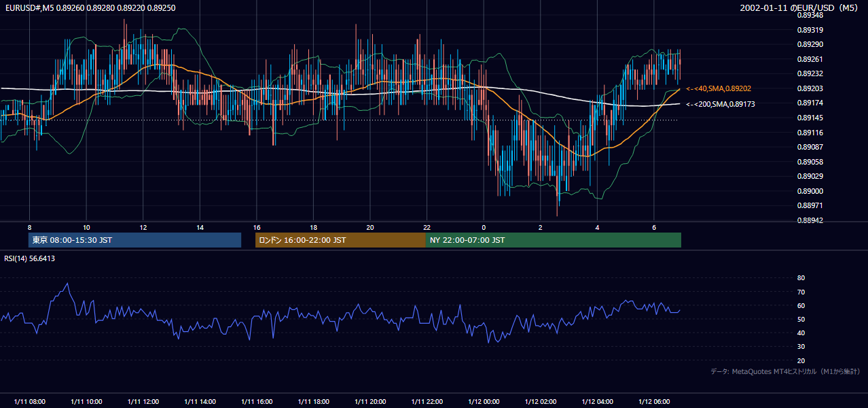Click price axis value 0.88942
This screenshot has height=408, width=868.
point(810,220)
